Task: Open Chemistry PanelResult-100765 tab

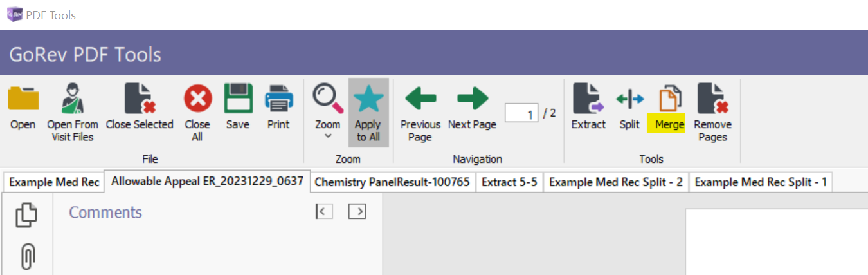Action: (392, 182)
